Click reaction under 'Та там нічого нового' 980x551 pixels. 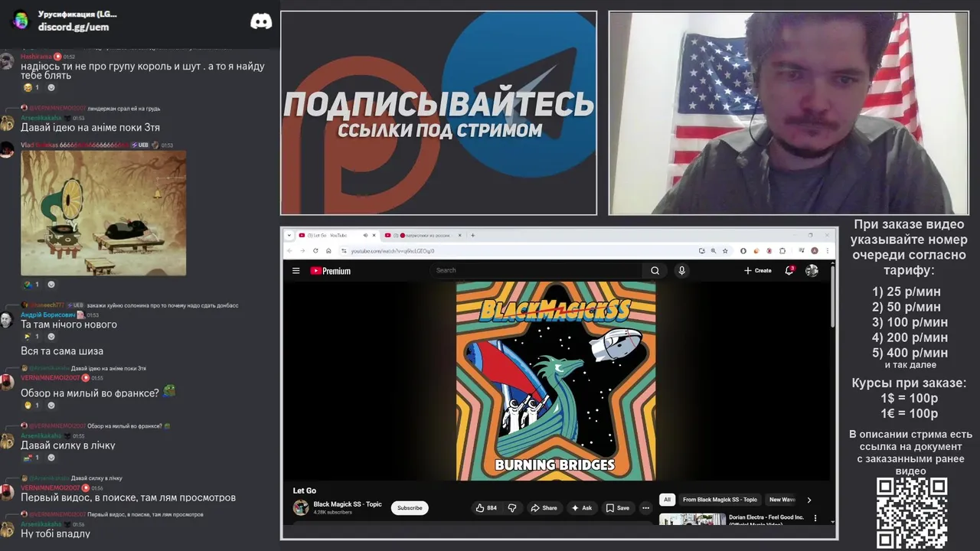tap(31, 337)
